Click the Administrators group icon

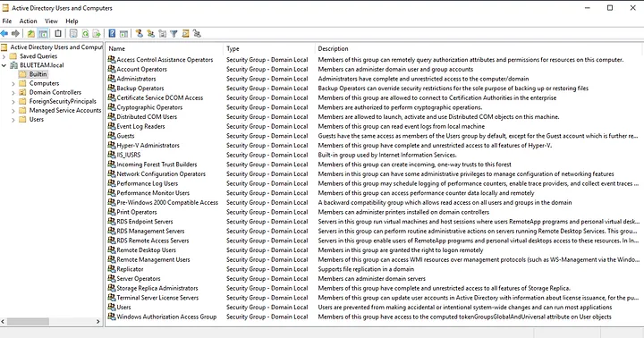(111, 79)
